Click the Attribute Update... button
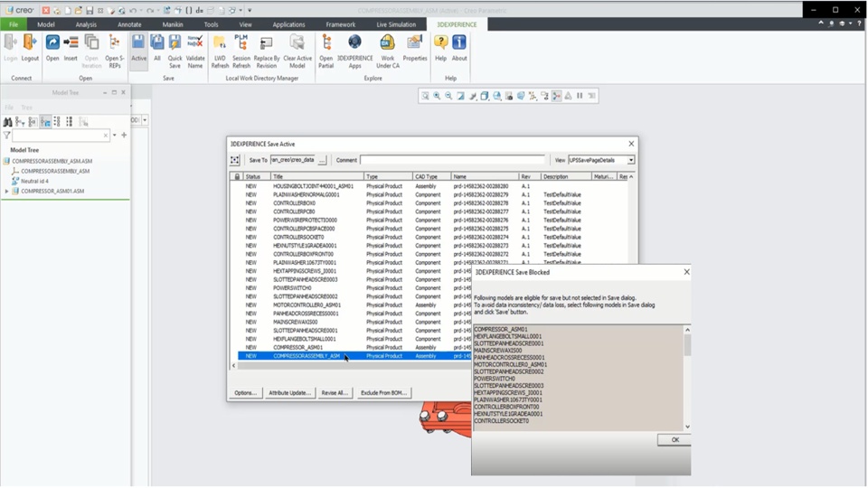 [x=289, y=393]
